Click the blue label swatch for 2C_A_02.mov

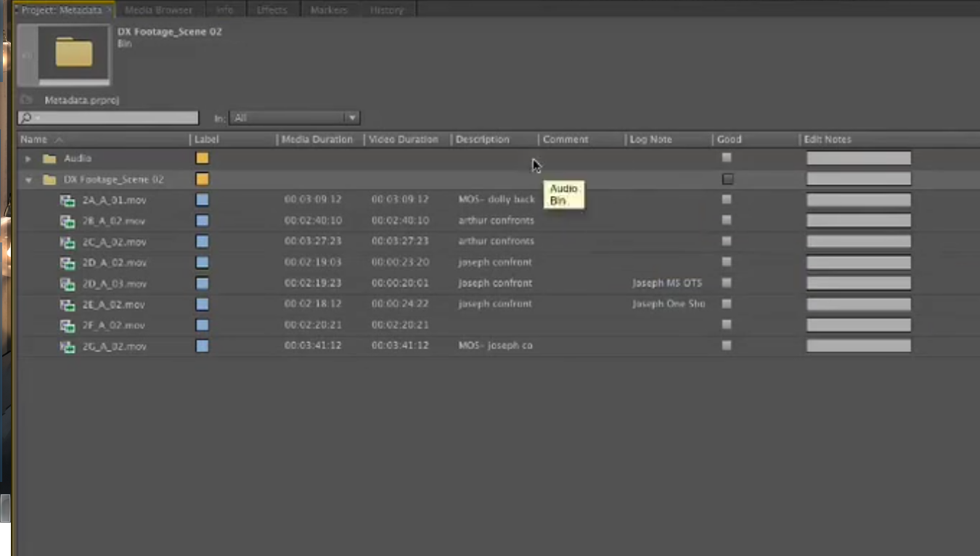click(203, 242)
